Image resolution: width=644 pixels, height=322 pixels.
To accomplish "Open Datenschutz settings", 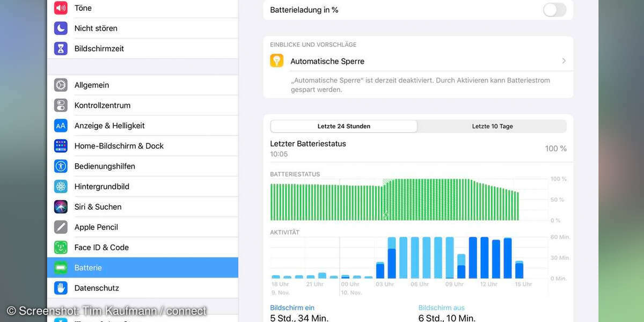I will pos(143,288).
